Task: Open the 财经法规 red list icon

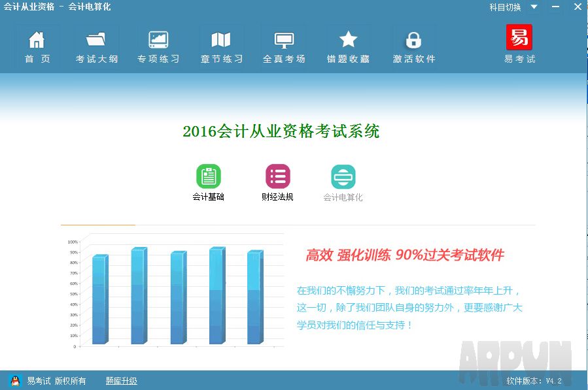Action: [x=277, y=176]
